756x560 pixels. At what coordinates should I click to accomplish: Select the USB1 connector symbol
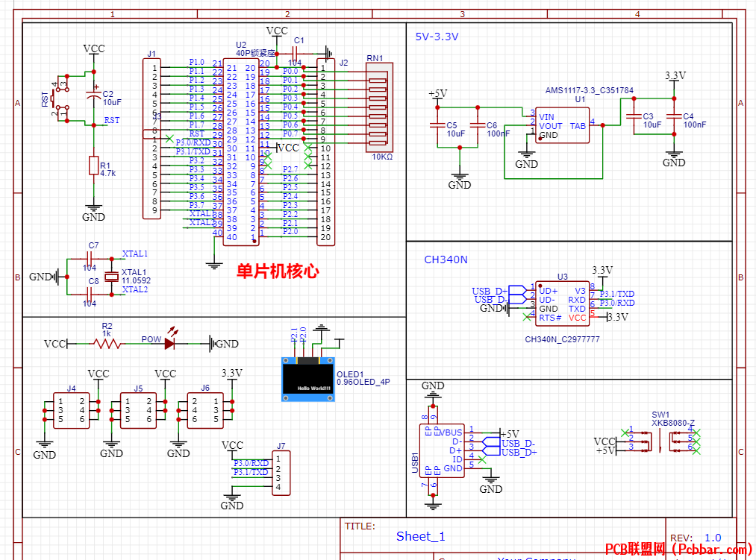click(x=442, y=450)
